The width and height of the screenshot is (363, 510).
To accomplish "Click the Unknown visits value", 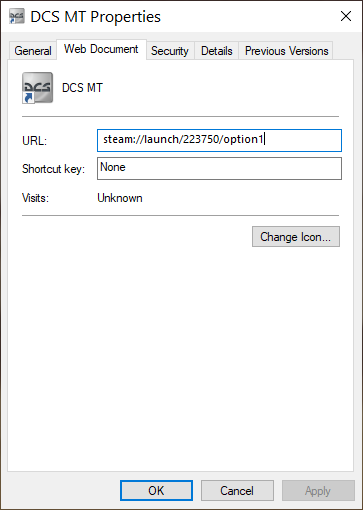I will (x=120, y=198).
